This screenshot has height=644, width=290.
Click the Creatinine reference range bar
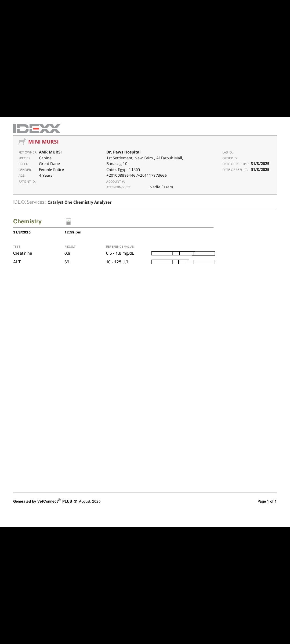pos(183,253)
